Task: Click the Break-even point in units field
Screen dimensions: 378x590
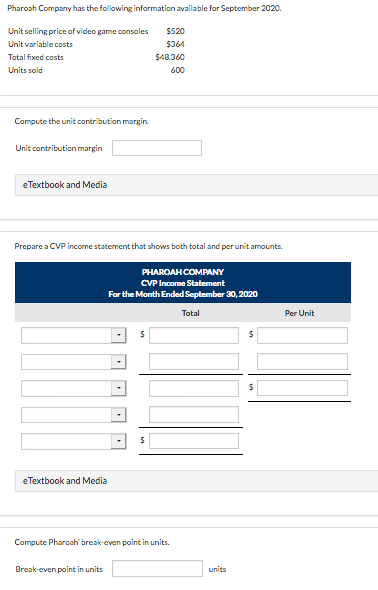Action: click(157, 569)
